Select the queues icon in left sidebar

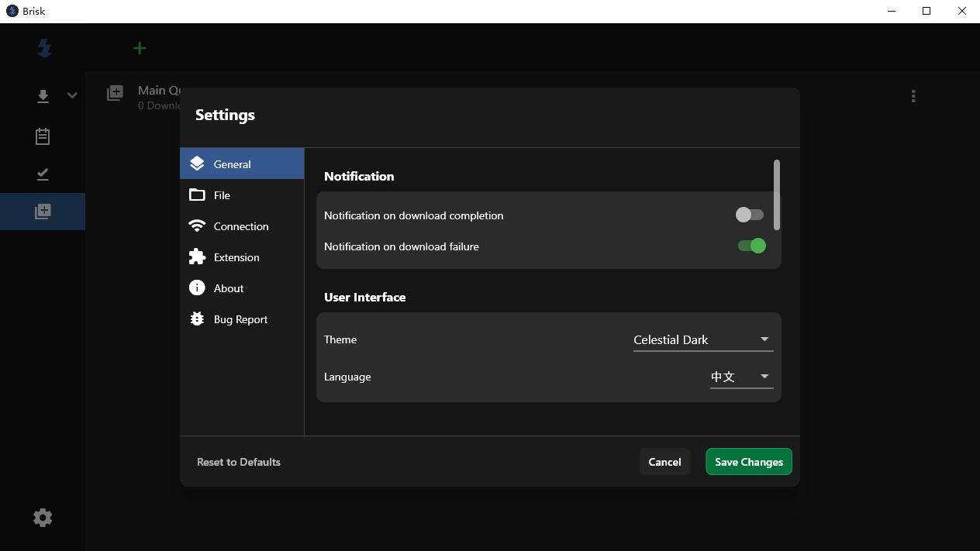43,212
